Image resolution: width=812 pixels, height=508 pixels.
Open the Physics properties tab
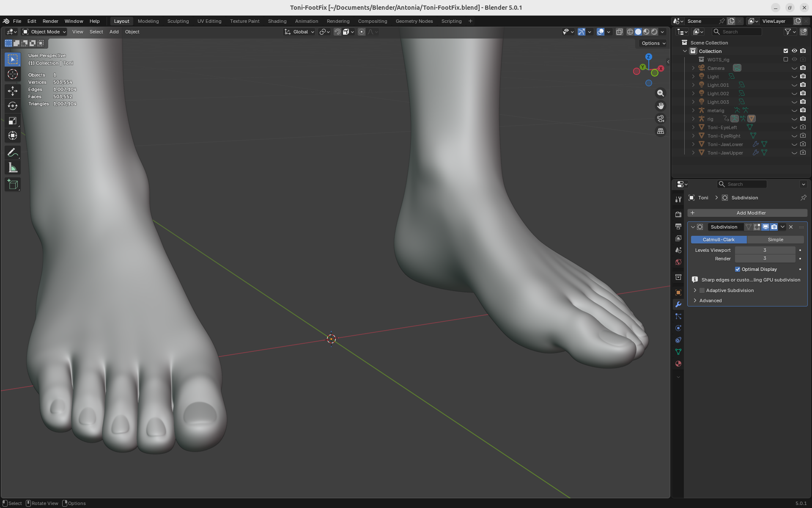click(x=678, y=328)
